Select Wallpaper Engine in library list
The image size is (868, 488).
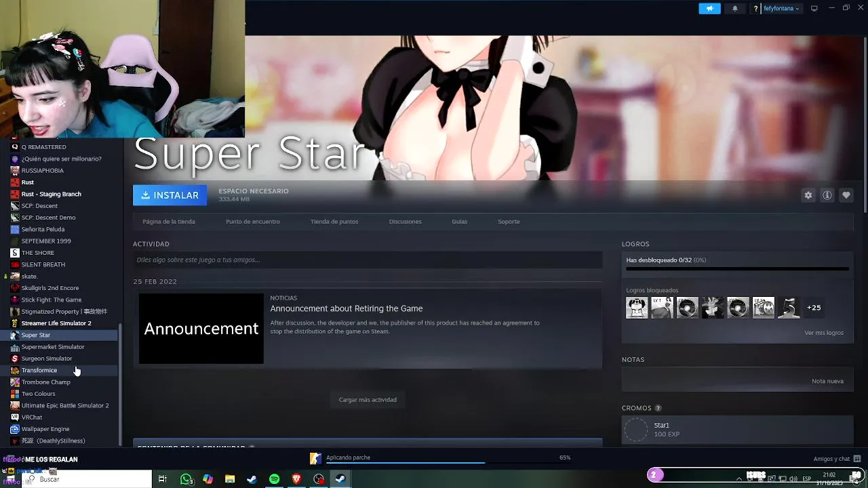45,429
